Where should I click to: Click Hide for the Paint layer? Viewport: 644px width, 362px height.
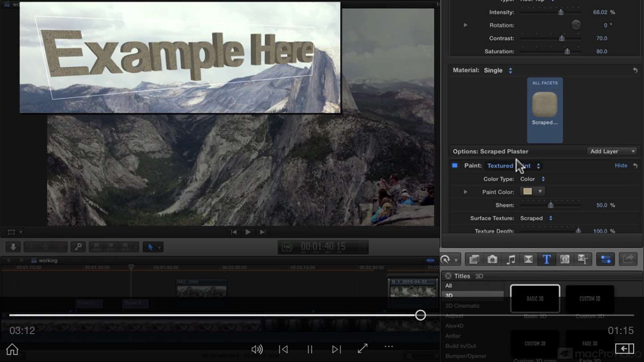coord(621,165)
